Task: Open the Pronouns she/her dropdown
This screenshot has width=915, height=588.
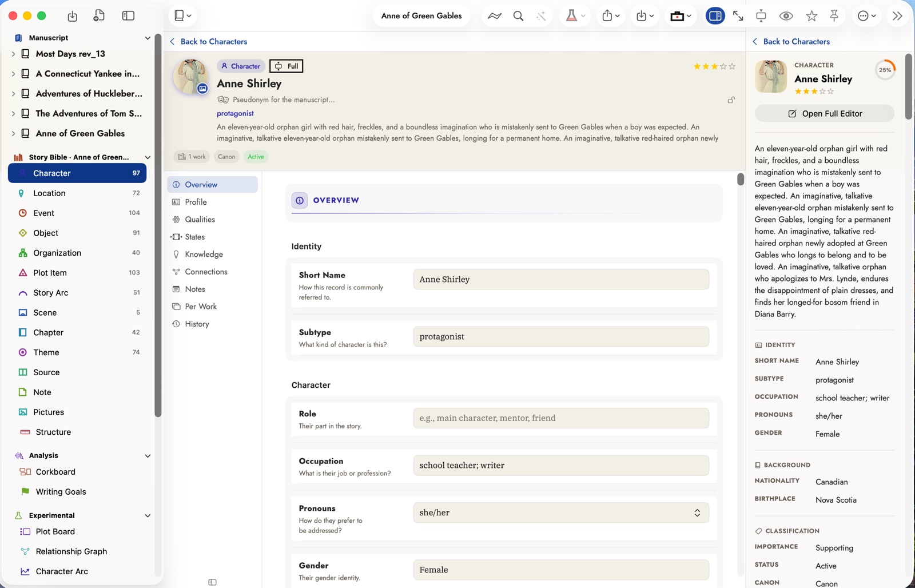Action: coord(561,512)
